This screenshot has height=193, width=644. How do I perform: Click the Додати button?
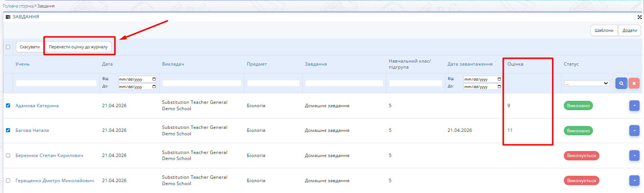(629, 30)
